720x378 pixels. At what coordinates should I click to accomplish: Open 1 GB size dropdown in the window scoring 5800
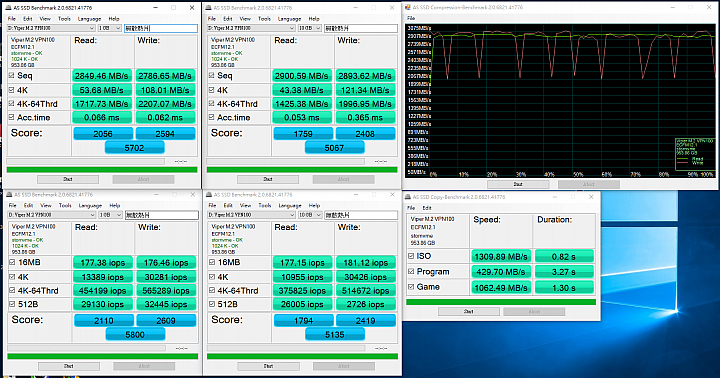110,215
